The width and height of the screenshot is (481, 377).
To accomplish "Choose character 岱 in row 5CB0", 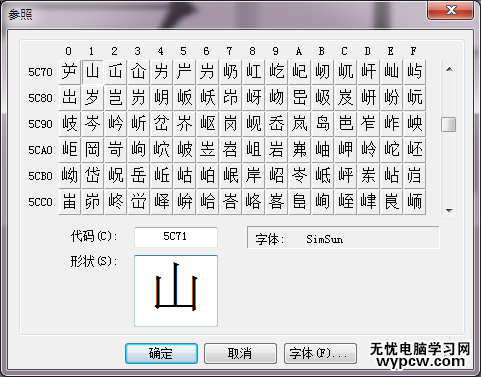I will [x=93, y=176].
